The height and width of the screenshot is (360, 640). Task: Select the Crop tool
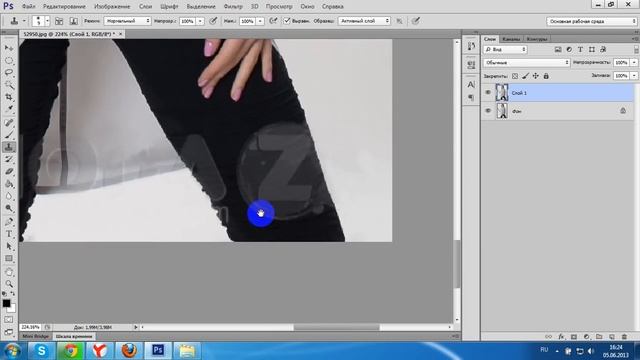click(x=9, y=97)
